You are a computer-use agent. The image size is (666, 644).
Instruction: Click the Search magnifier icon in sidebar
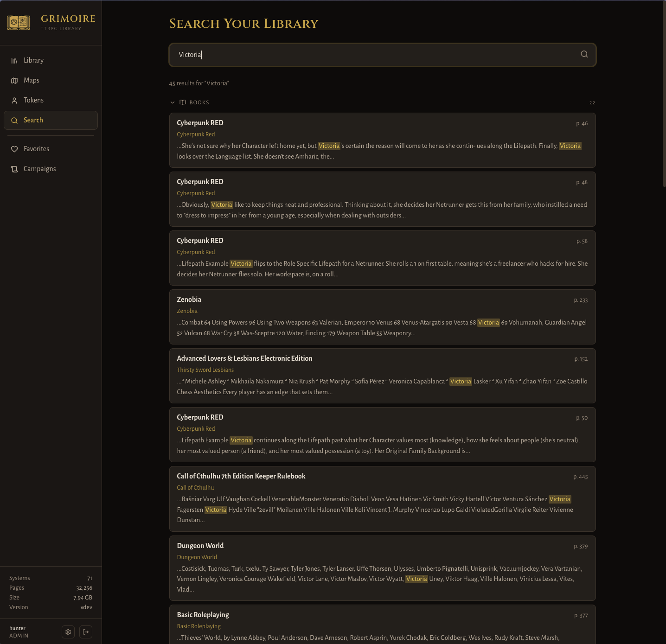click(14, 121)
